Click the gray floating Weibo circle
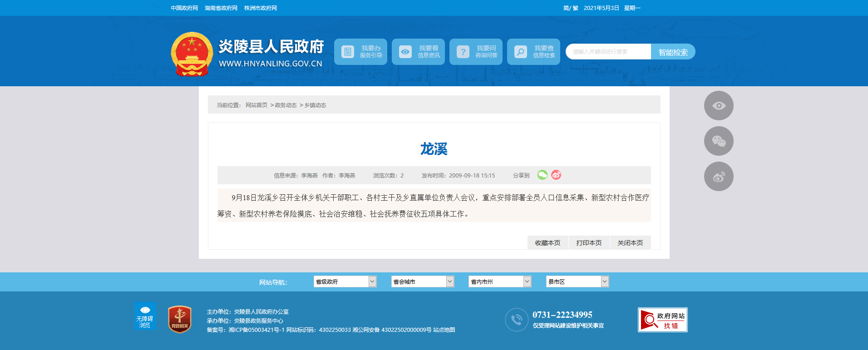Viewport: 868px width, 350px height. tap(718, 177)
